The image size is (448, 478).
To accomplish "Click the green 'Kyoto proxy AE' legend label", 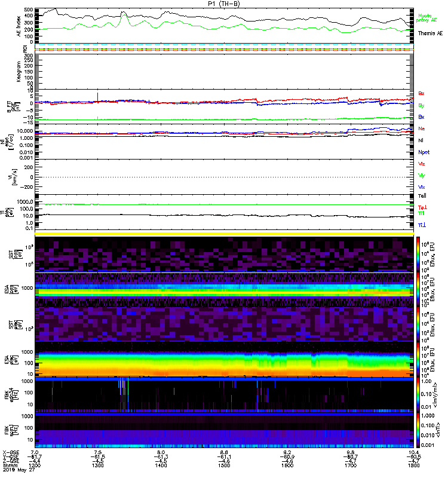I will pos(426,18).
